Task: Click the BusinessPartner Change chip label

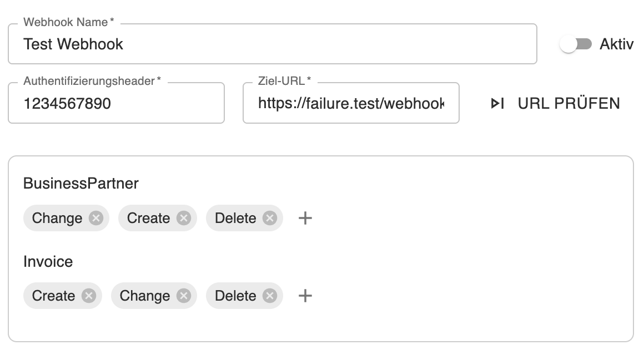Action: pos(57,218)
